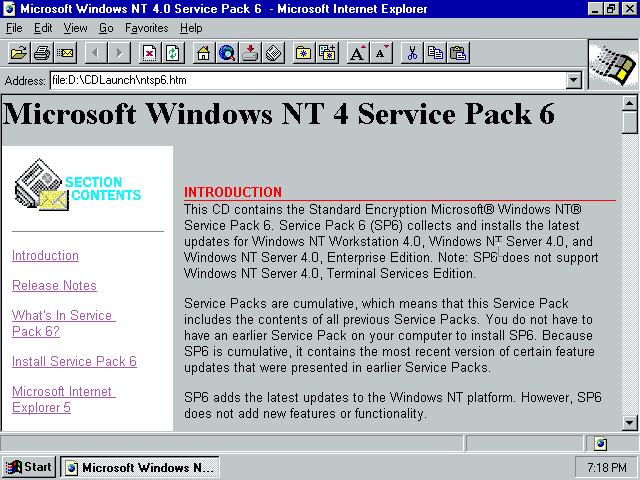Click the Search the Internet globe icon
Screen dimensions: 640x480
(x=227, y=53)
